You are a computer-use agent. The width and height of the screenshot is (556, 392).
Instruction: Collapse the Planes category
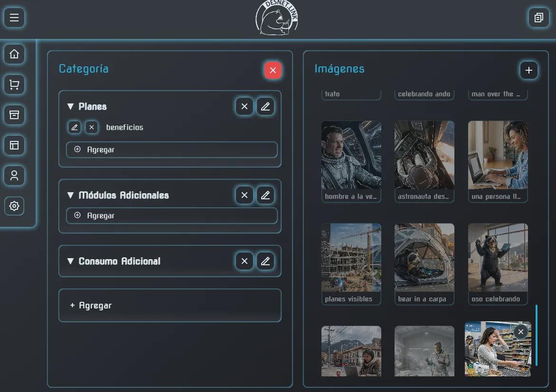pyautogui.click(x=71, y=106)
